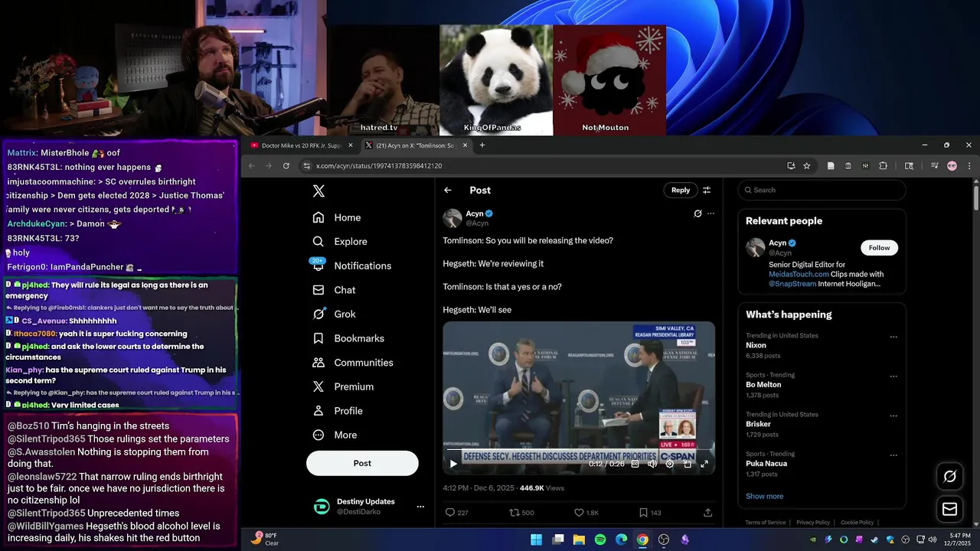Open Notifications in the X sidebar

coord(352,266)
